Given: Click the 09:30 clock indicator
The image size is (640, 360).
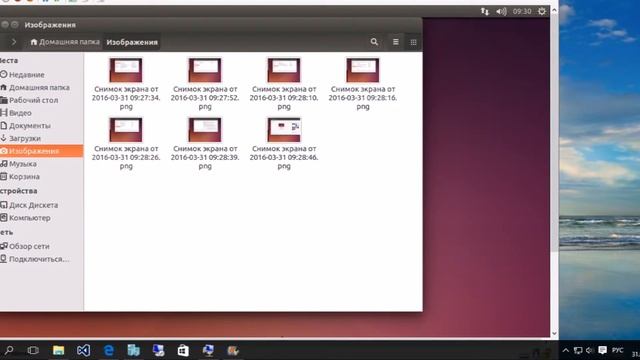Looking at the screenshot, I should pyautogui.click(x=522, y=11).
